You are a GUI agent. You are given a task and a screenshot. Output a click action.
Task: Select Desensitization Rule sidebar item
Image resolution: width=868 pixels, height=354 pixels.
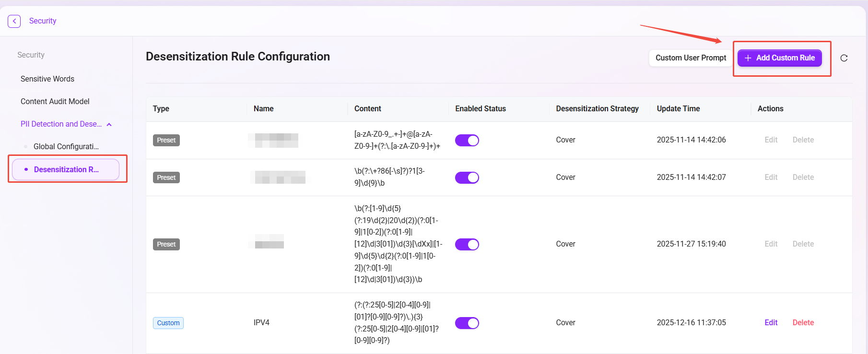pyautogui.click(x=66, y=170)
